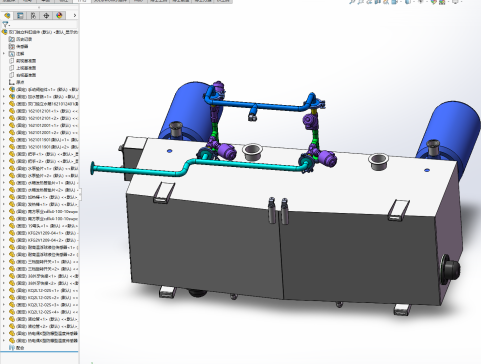This screenshot has width=481, height=364.
Task: Expand component 1621012001<1> arrow
Action: pos(4,125)
